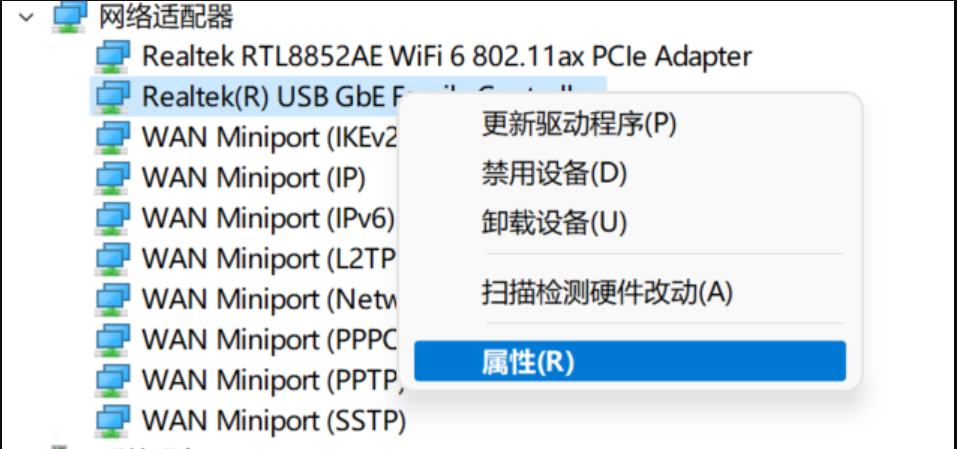This screenshot has width=957, height=449.
Task: Click the Realtek RTL8852AE WiFi adapter icon
Action: click(x=112, y=55)
